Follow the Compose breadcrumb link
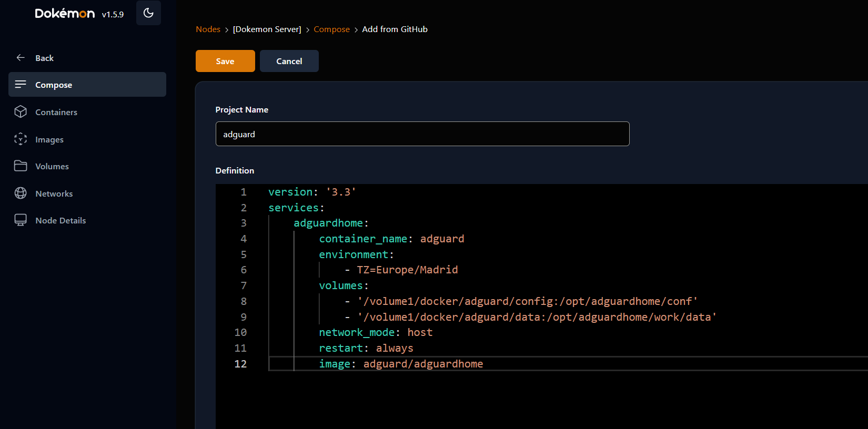Image resolution: width=868 pixels, height=429 pixels. coord(331,29)
